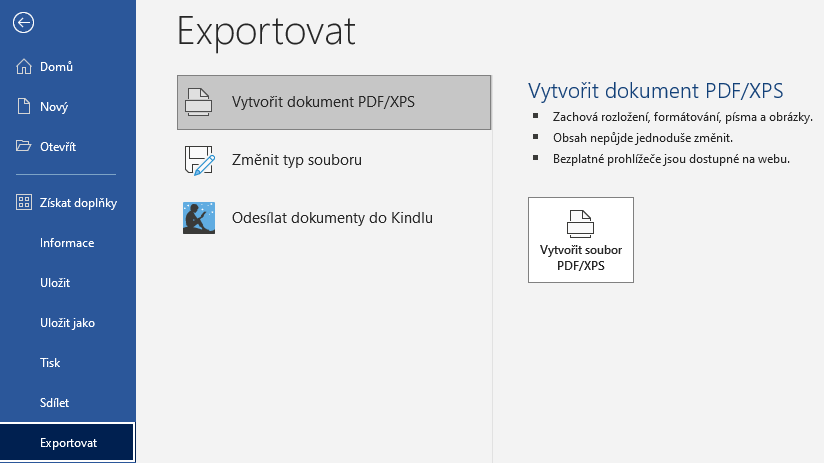Screen dimensions: 824x463
Task: Choose Odesílat dokumenty do Kindlu
Action: pos(334,218)
